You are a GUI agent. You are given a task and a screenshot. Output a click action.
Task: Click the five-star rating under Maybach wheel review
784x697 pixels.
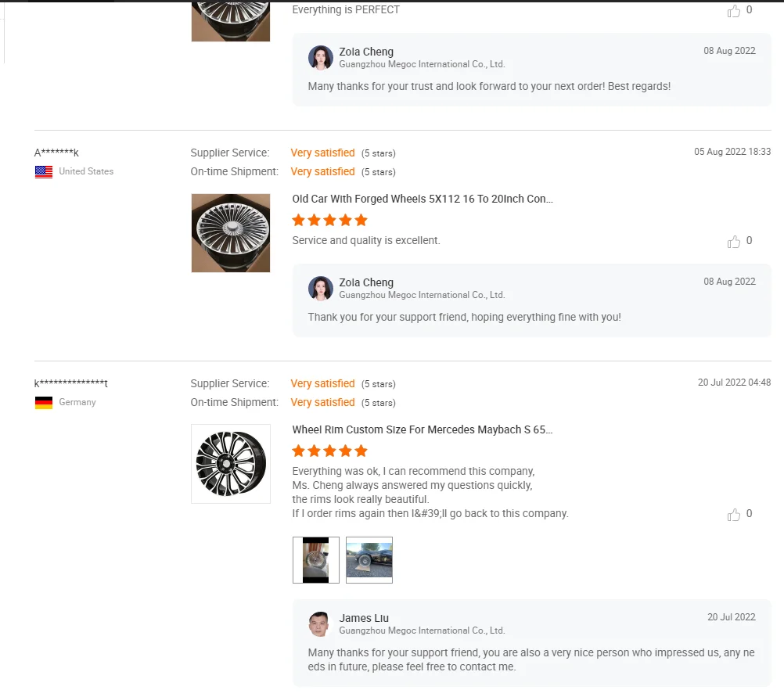(x=329, y=451)
